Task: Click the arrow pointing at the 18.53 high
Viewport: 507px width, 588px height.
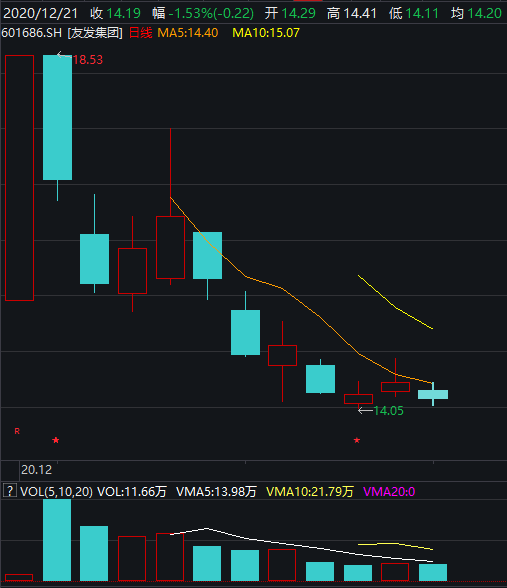Action: (64, 56)
